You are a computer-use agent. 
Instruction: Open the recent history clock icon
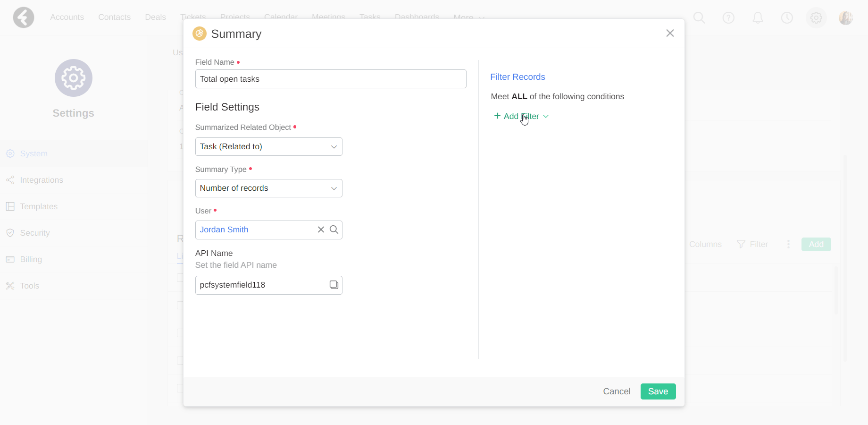click(787, 18)
